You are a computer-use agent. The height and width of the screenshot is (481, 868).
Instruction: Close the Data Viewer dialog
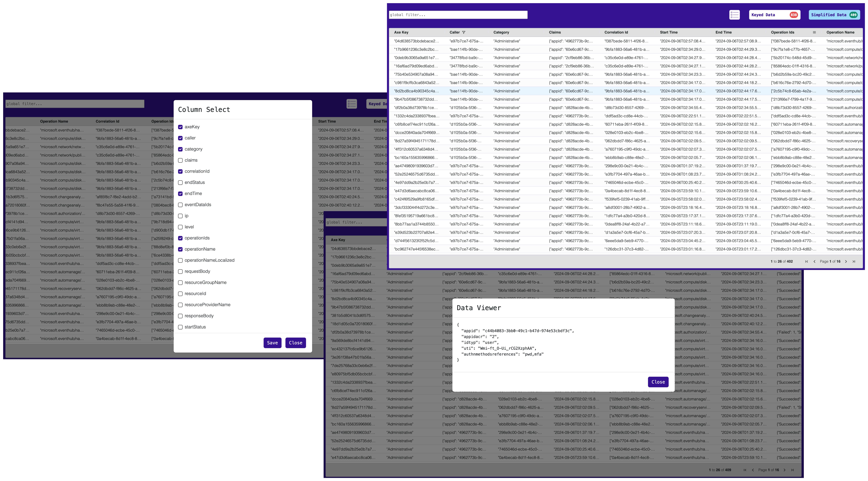658,382
